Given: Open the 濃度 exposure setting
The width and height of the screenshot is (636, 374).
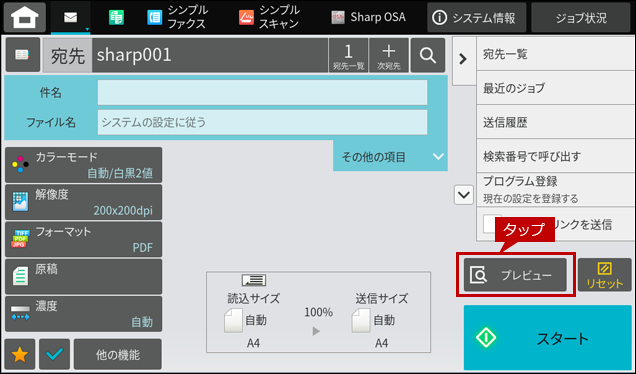Looking at the screenshot, I should 84,314.
